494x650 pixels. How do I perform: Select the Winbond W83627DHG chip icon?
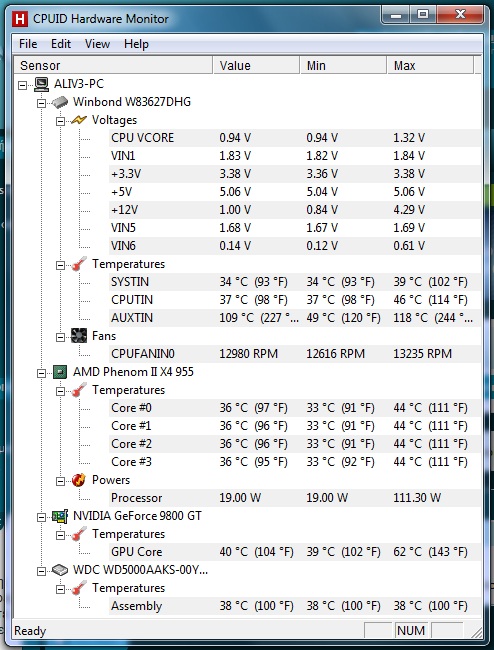(60, 102)
